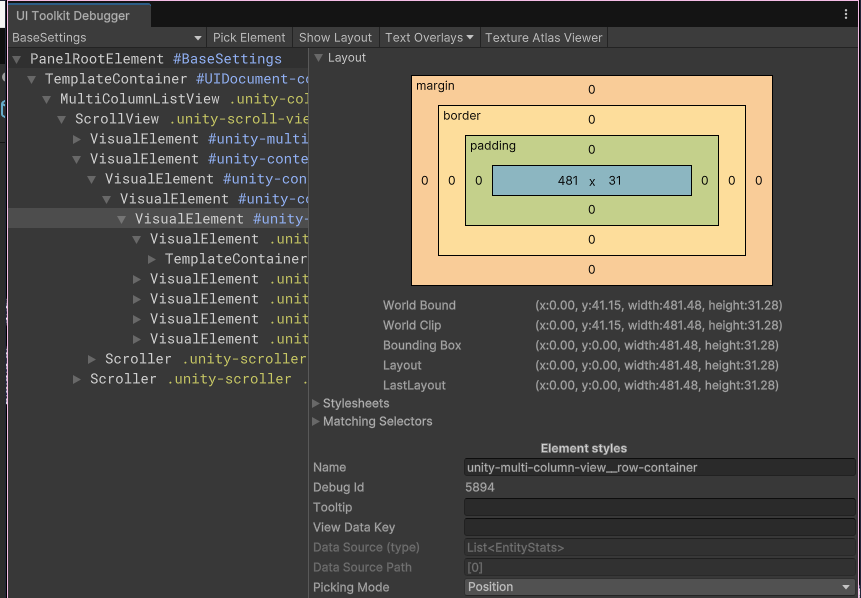Click the Name input field
This screenshot has height=598, width=861.
coord(659,467)
